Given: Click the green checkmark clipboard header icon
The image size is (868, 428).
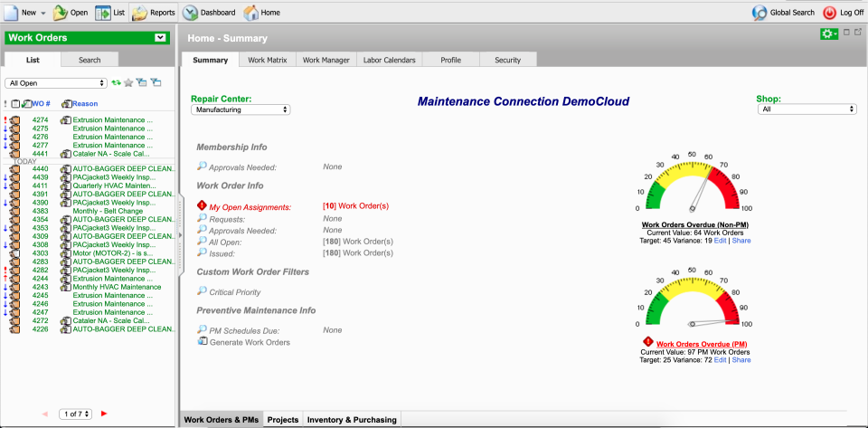Looking at the screenshot, I should (x=25, y=103).
